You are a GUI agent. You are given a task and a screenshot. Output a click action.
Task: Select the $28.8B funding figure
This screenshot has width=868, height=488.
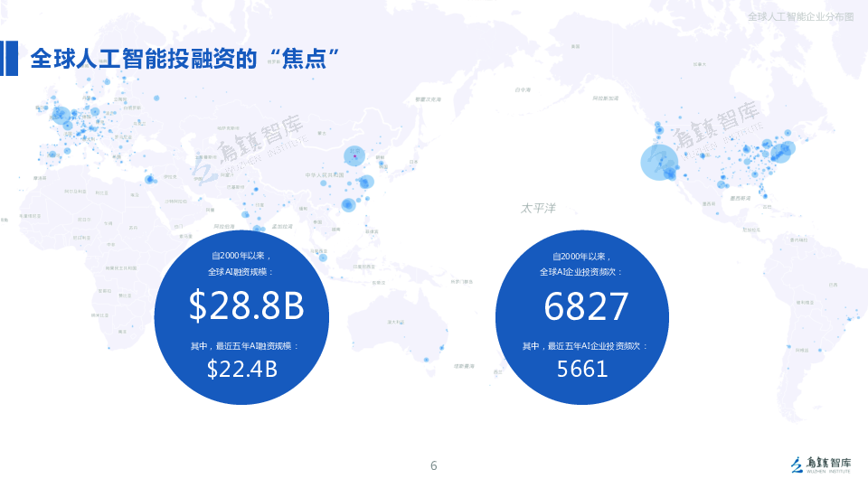[246, 307]
